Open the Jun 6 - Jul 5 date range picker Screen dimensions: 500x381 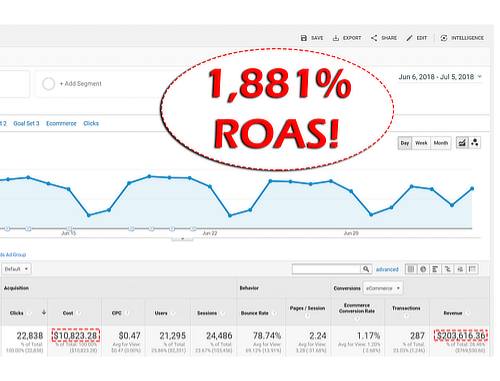(x=440, y=77)
